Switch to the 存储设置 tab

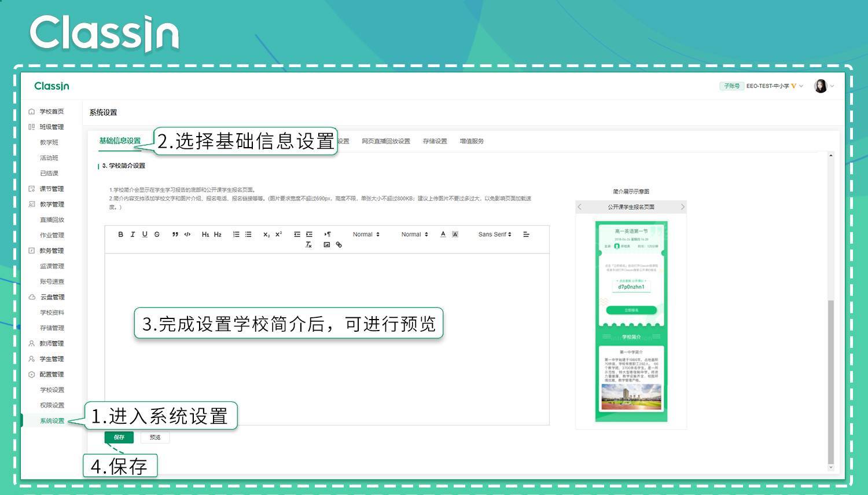point(435,141)
